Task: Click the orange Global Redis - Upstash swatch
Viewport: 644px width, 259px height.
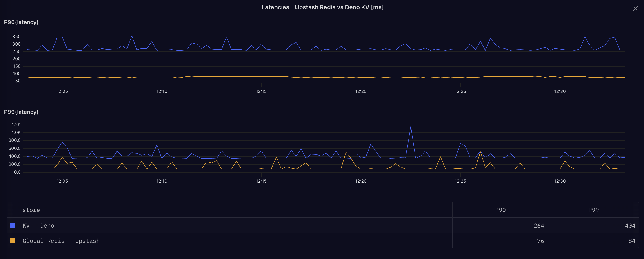Action: 13,241
